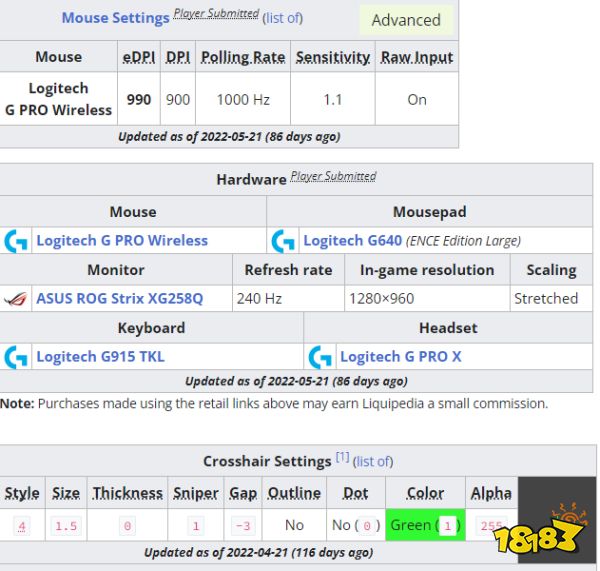Click the Stretched scaling cell
600x571 pixels.
pos(551,299)
